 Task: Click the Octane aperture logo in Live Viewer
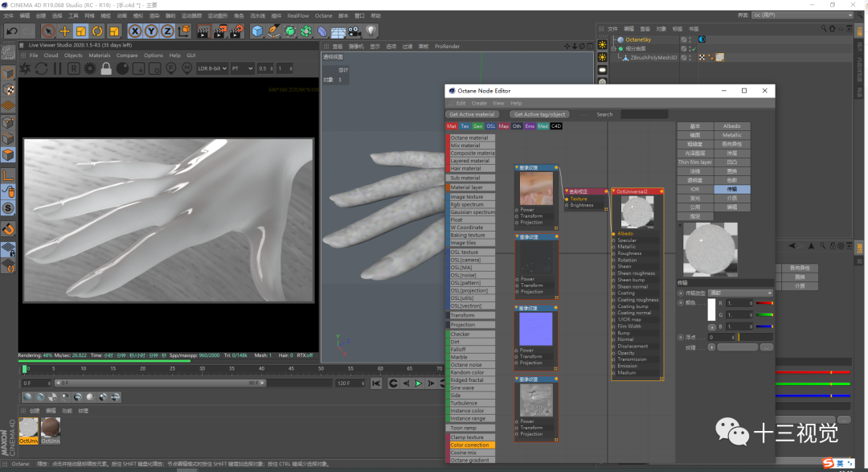click(26, 68)
